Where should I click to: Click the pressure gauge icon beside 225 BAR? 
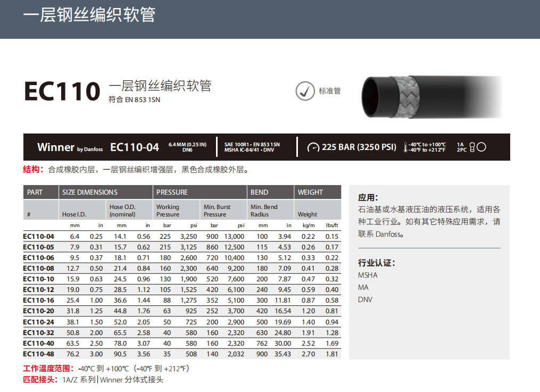pyautogui.click(x=314, y=147)
